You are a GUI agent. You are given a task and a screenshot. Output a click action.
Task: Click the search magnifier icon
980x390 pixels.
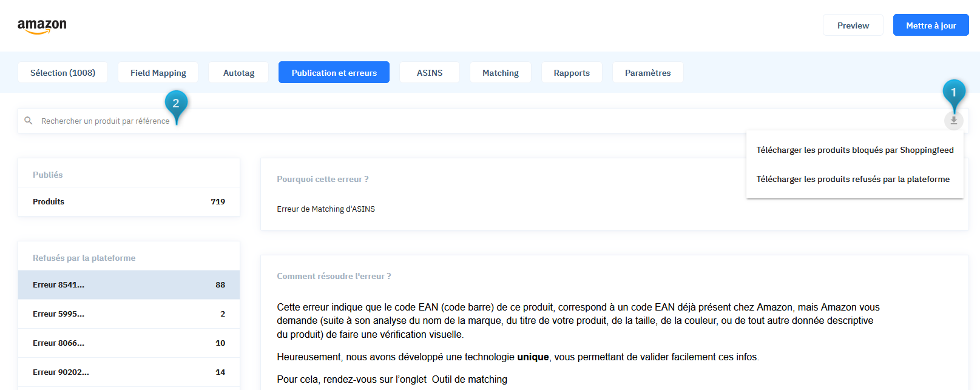coord(29,121)
